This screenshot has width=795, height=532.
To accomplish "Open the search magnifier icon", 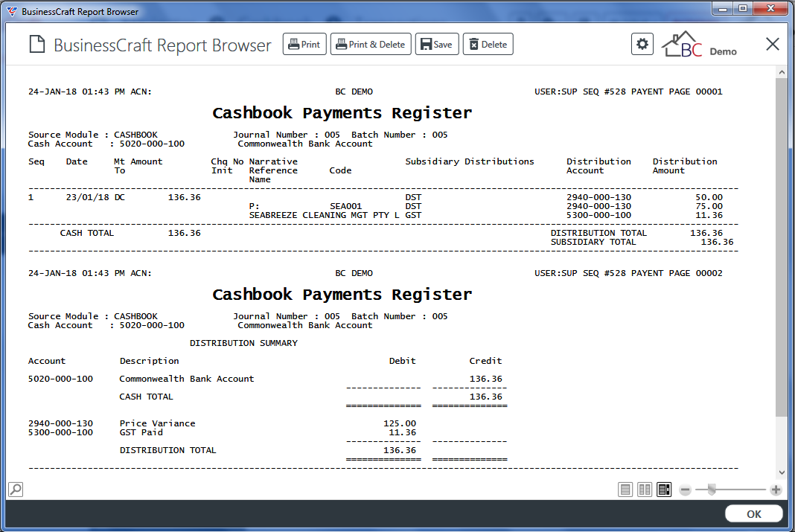I will [x=16, y=490].
